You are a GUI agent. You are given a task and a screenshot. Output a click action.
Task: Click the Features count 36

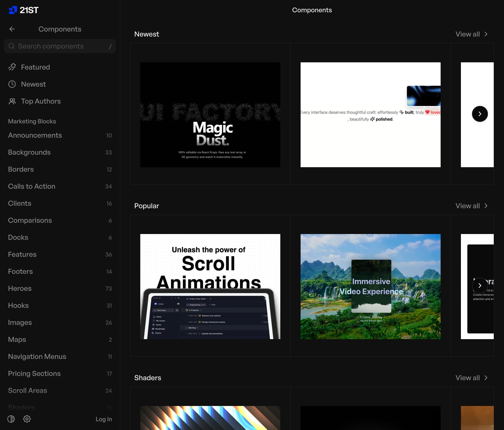pyautogui.click(x=108, y=254)
